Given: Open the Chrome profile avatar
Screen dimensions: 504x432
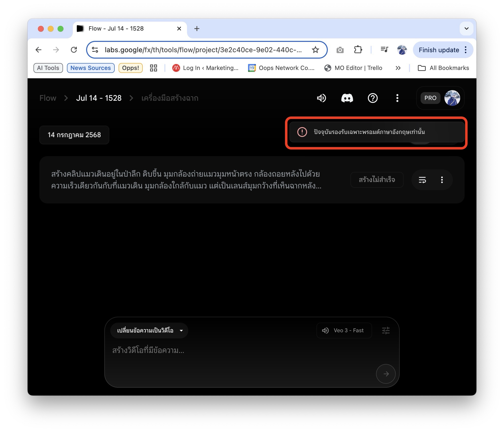Looking at the screenshot, I should pyautogui.click(x=402, y=50).
